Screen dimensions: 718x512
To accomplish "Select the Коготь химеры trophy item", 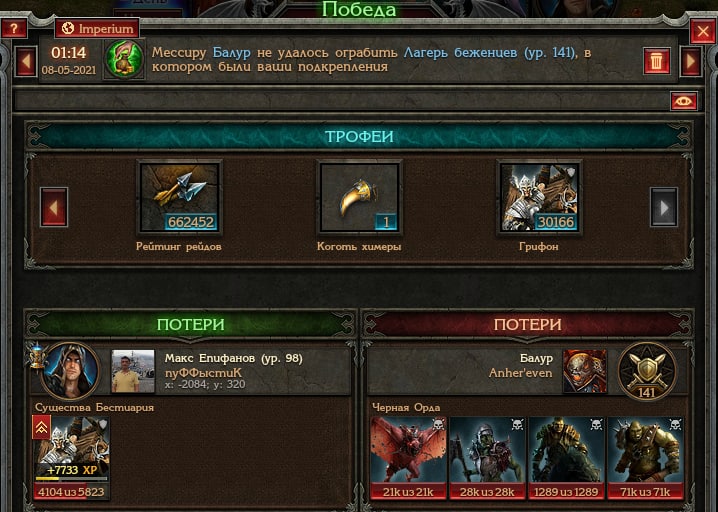I will (x=359, y=197).
